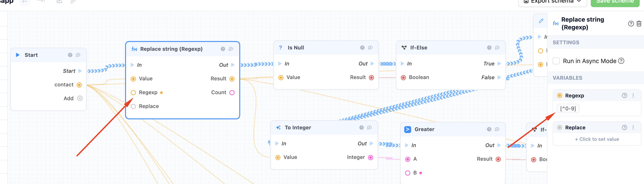Image resolution: width=644 pixels, height=184 pixels.
Task: Click the Start block play icon
Action: click(x=18, y=55)
